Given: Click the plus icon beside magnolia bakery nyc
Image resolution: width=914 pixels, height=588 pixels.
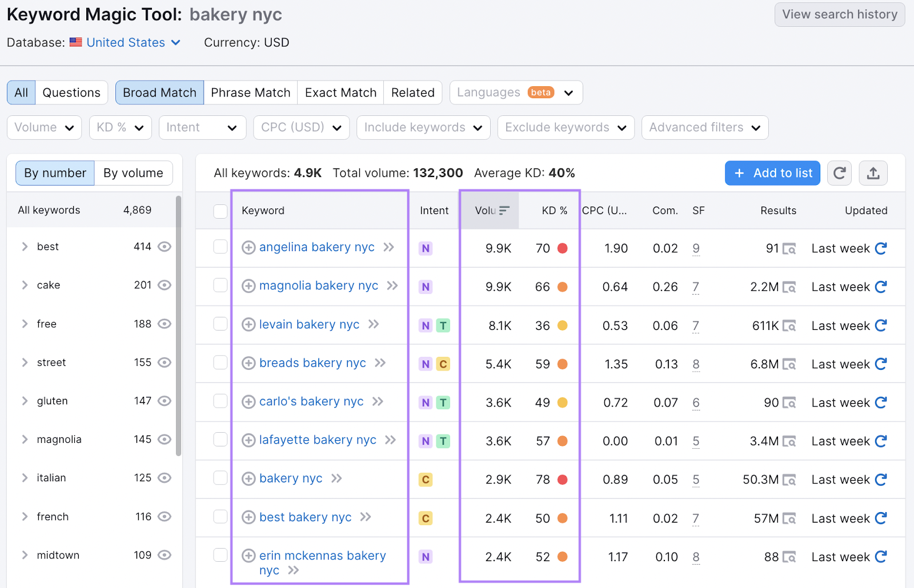Looking at the screenshot, I should (248, 285).
